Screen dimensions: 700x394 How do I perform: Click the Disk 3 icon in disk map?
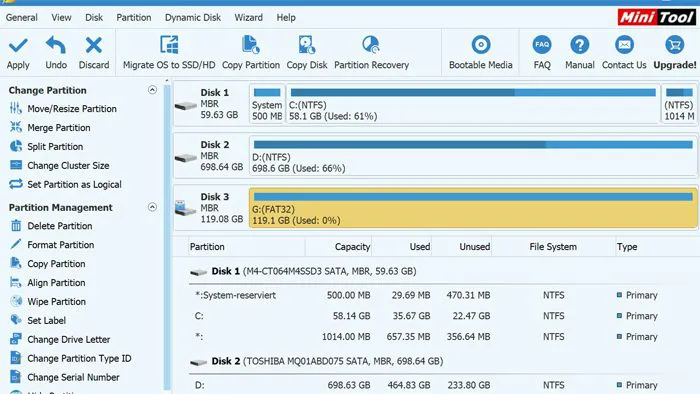coord(185,208)
